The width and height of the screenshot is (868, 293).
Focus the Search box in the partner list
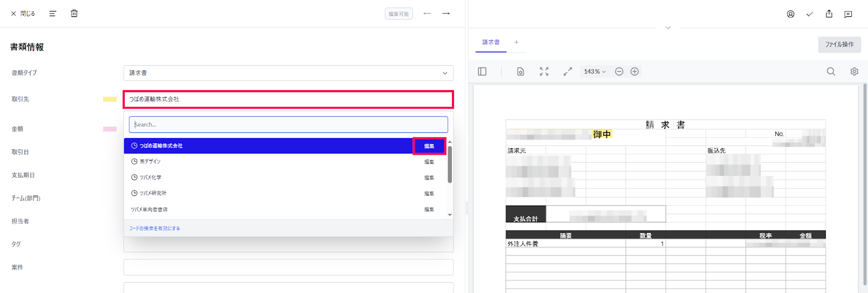coord(288,124)
